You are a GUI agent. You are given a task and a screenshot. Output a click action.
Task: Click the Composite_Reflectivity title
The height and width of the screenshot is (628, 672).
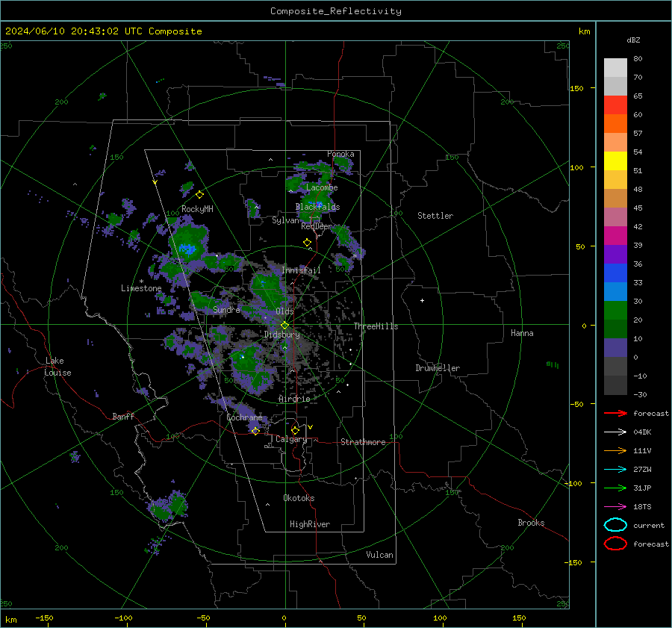click(x=336, y=11)
